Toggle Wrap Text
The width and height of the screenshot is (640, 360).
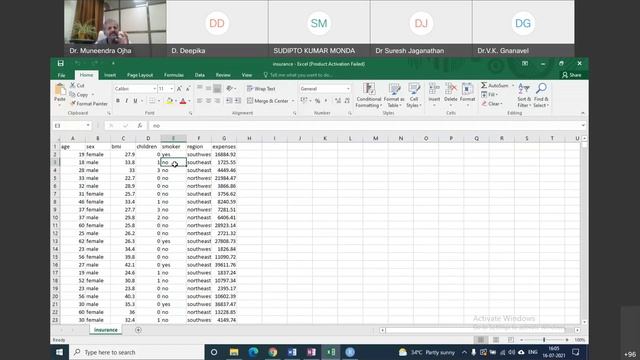261,89
